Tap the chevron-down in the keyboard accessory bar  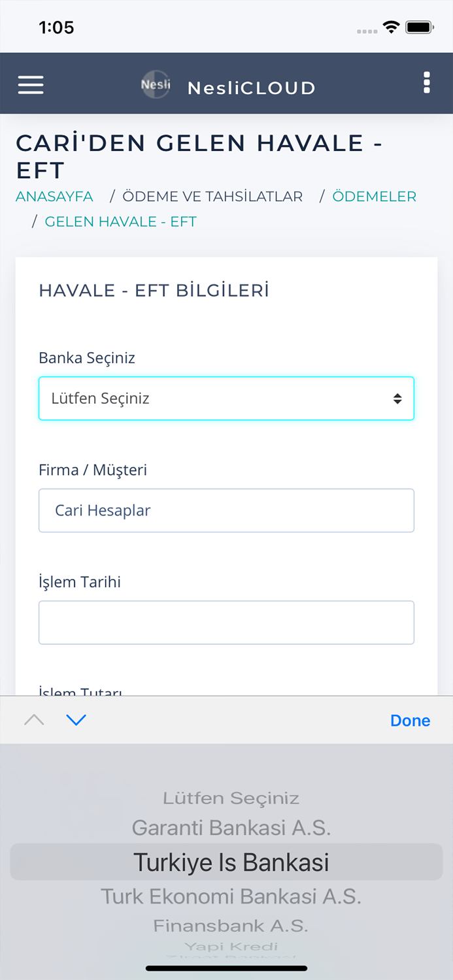click(76, 719)
